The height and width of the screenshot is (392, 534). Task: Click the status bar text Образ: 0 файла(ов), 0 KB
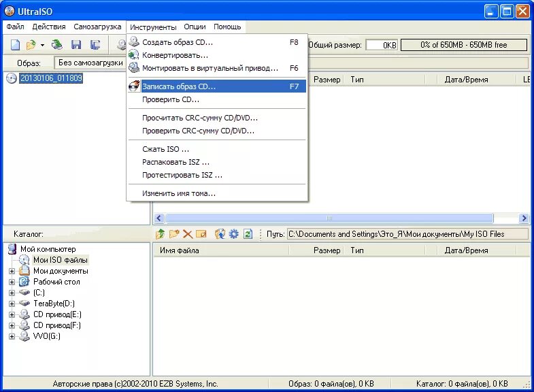click(331, 384)
